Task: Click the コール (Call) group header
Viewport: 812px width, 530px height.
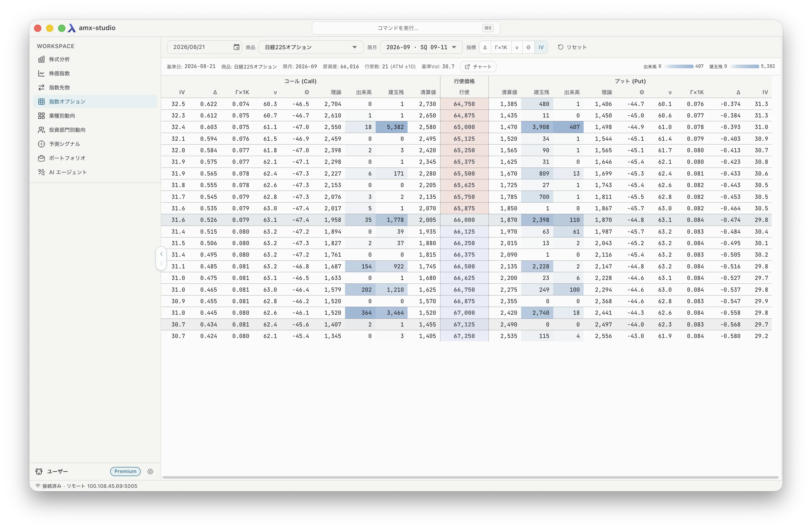Action: [300, 81]
